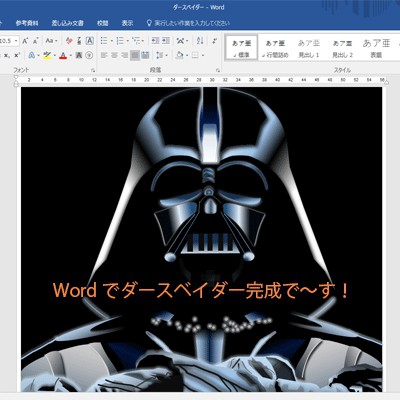
Task: Apply text effects with outlined A icon
Action: pos(32,55)
